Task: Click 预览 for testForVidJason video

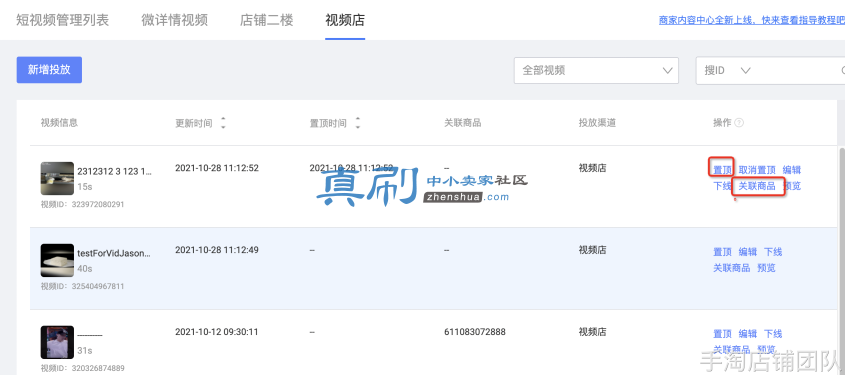Action: (766, 268)
